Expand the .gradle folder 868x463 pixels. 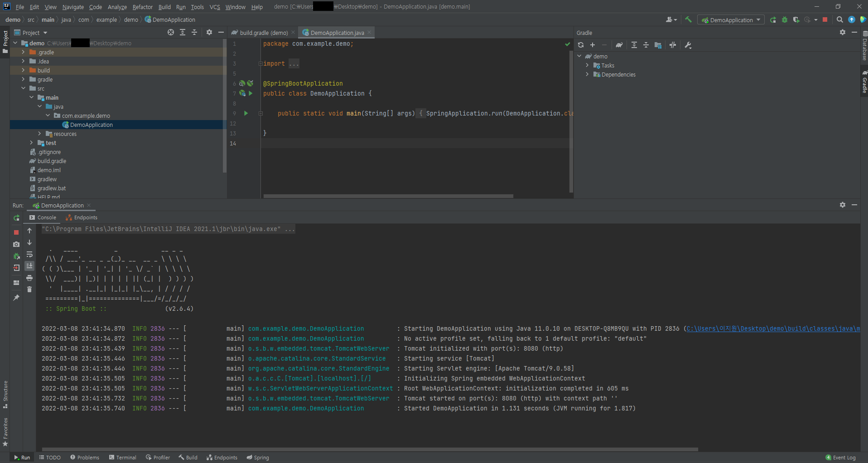[x=23, y=52]
